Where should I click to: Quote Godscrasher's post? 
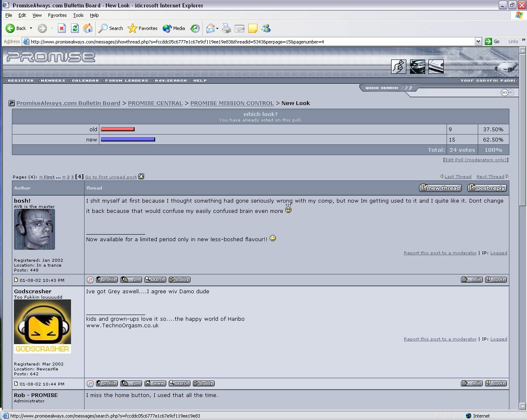pyautogui.click(x=496, y=383)
